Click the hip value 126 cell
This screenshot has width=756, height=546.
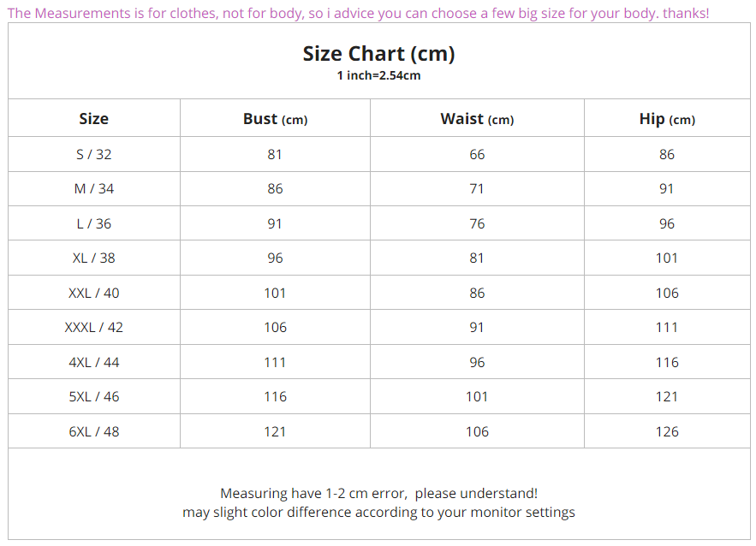667,431
